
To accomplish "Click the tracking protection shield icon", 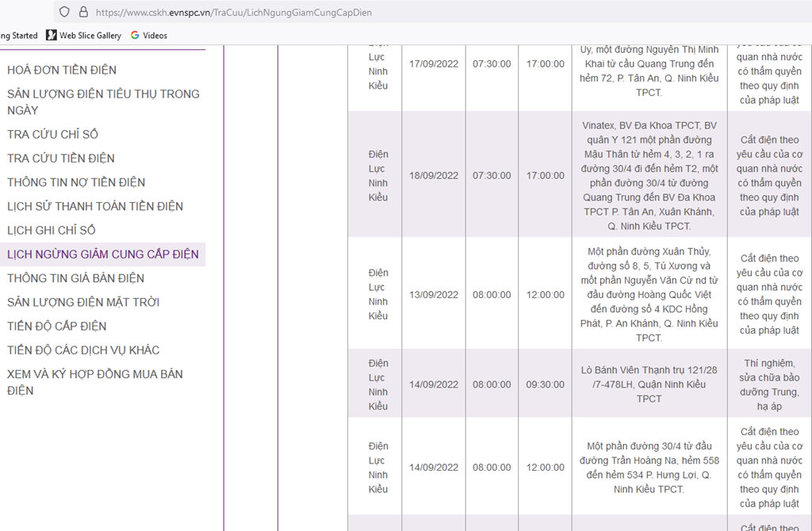I will click(64, 12).
